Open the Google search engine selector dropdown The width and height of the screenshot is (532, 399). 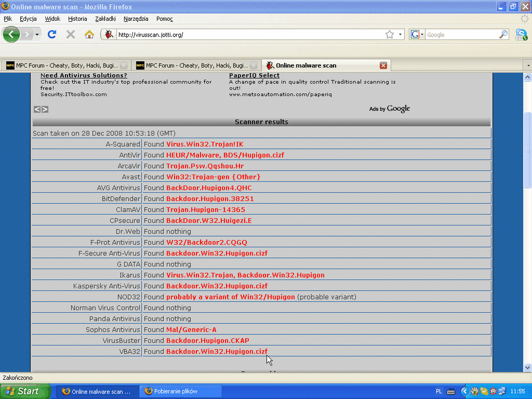coord(417,34)
